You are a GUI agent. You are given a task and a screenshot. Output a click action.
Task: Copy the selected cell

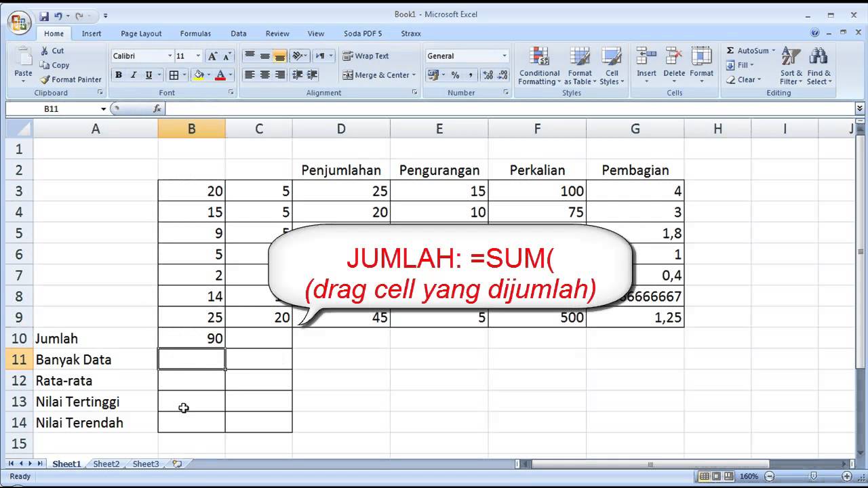tap(55, 65)
